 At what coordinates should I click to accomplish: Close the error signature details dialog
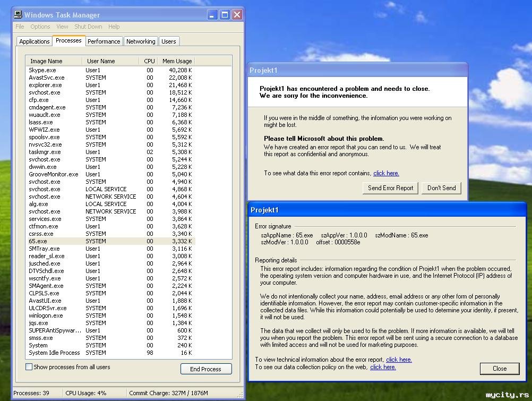pos(499,369)
